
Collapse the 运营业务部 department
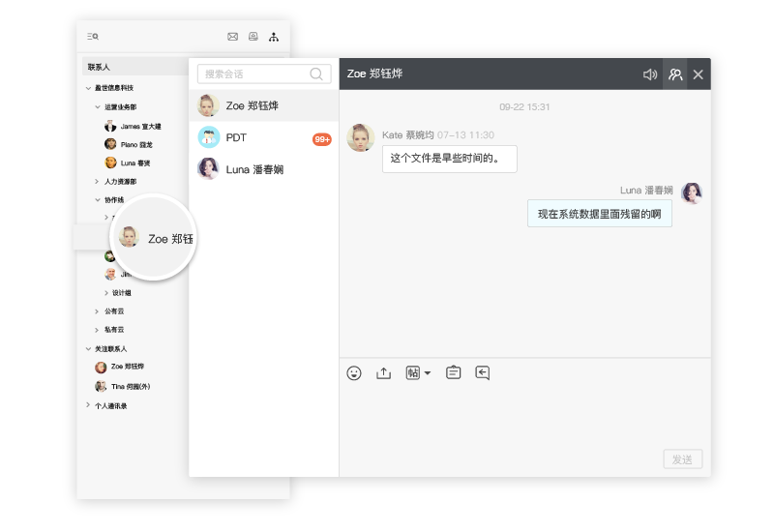(x=98, y=106)
